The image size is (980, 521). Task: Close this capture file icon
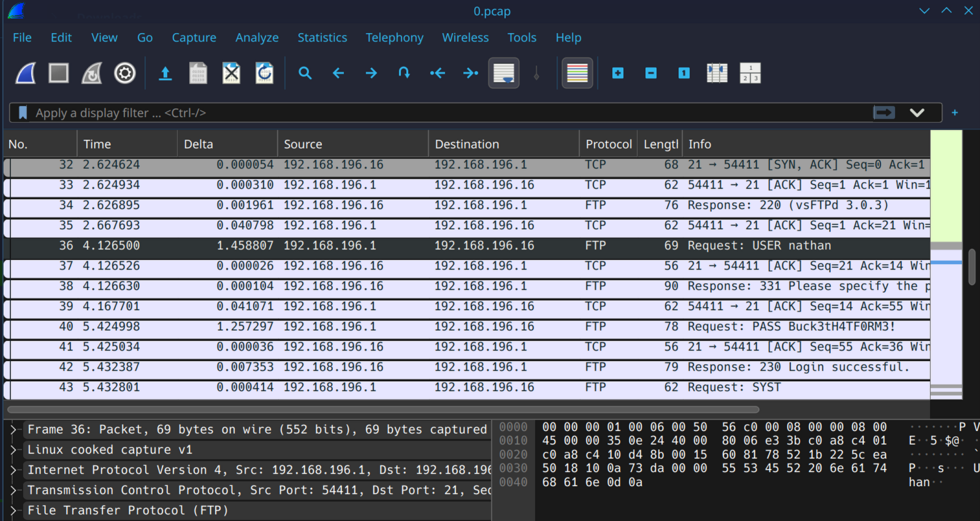pos(231,74)
